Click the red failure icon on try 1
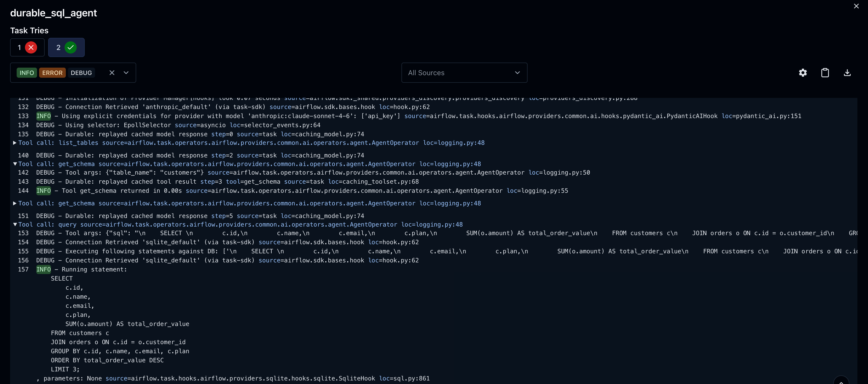Viewport: 868px width, 384px height. [x=31, y=47]
